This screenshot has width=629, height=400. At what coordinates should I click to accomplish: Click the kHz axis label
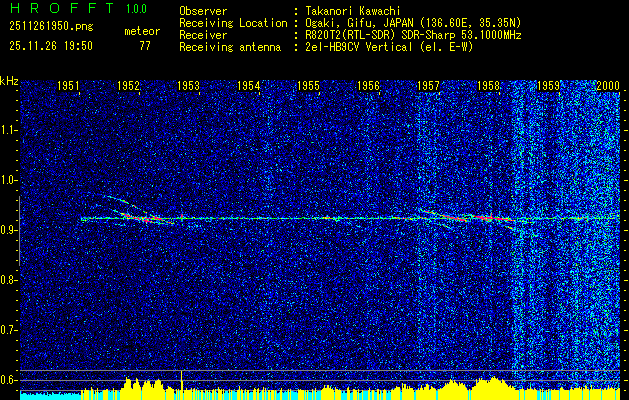(x=9, y=81)
